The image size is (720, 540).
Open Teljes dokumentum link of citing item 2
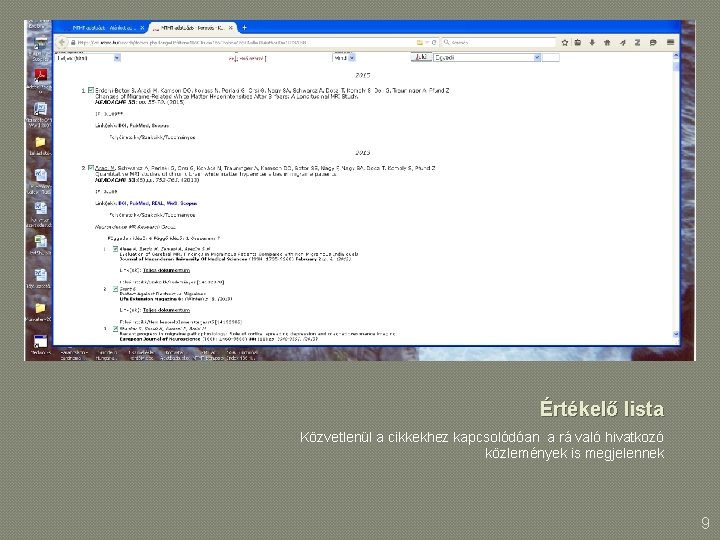click(166, 310)
